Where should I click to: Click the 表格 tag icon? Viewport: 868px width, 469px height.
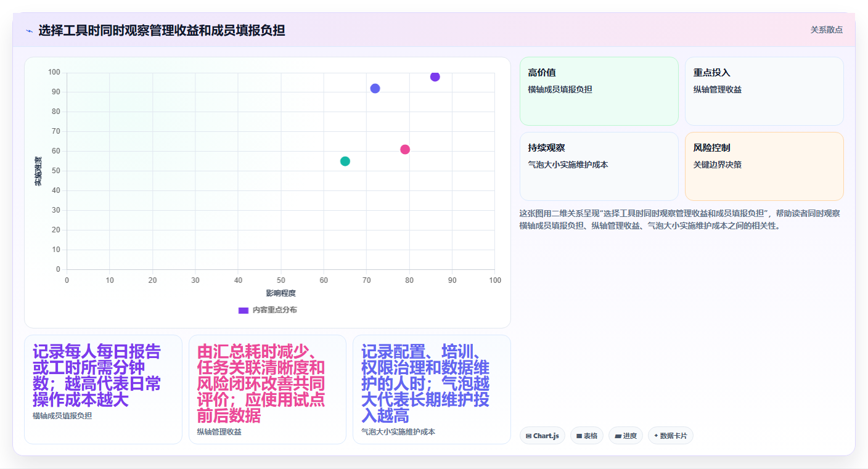(x=579, y=436)
